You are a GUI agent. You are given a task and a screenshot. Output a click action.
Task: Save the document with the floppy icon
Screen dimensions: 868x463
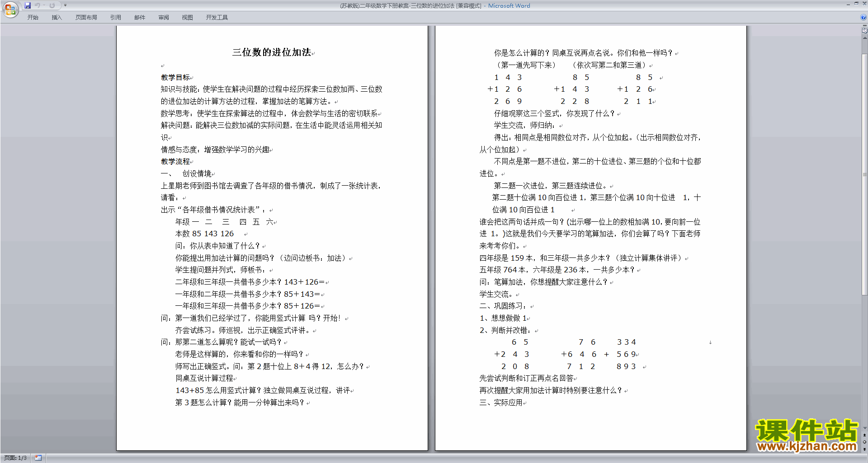click(28, 5)
